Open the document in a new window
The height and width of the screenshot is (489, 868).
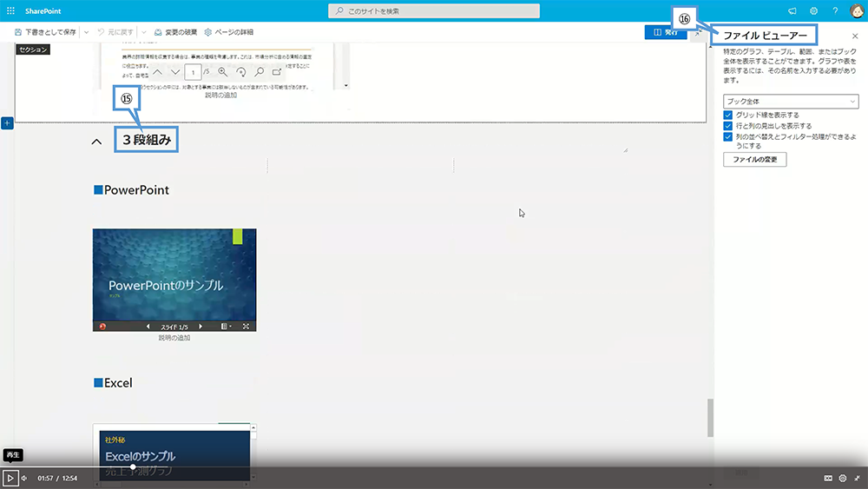pyautogui.click(x=277, y=72)
